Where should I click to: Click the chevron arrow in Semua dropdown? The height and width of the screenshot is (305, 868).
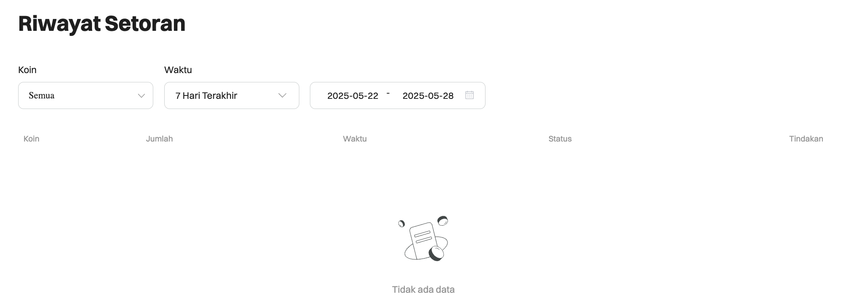click(x=141, y=96)
